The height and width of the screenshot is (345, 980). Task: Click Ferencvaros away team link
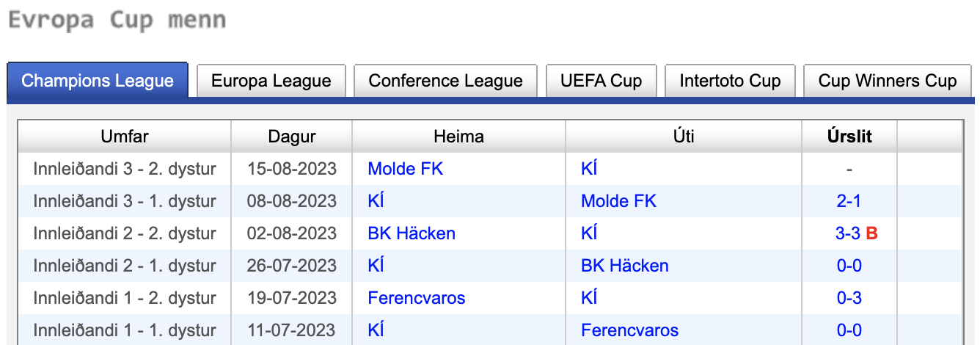click(x=629, y=330)
